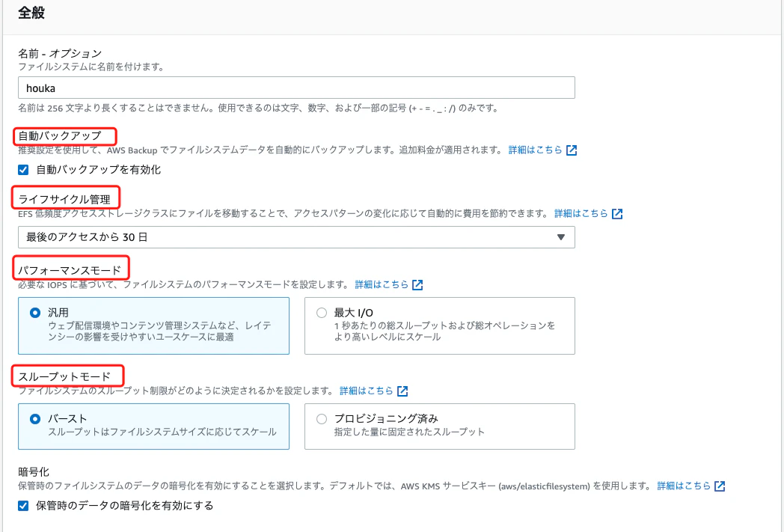This screenshot has height=532, width=784.
Task: Click external link icon beside lifecycle management details
Action: pyautogui.click(x=617, y=214)
